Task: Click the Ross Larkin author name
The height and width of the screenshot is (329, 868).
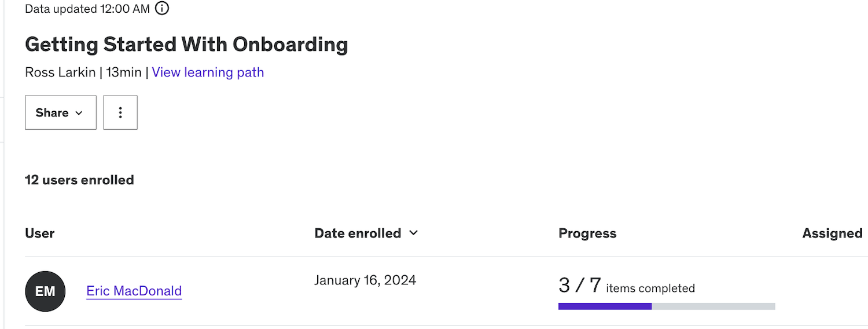Action: [x=60, y=72]
